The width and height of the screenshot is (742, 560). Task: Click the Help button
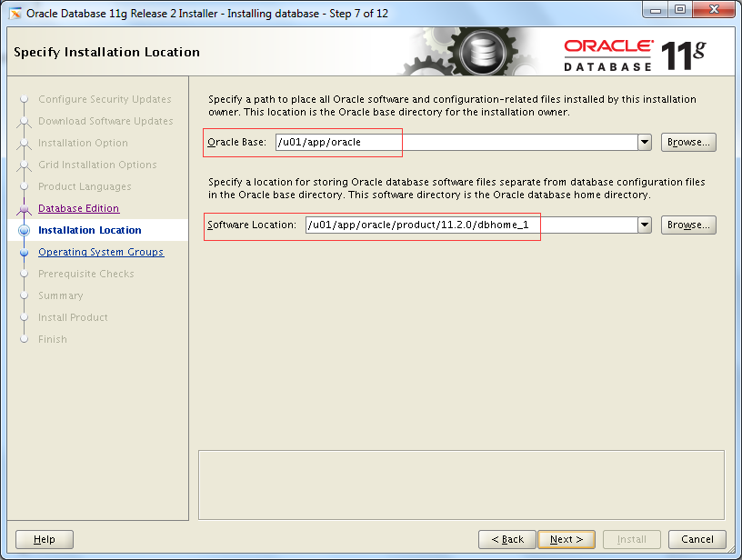(x=45, y=539)
